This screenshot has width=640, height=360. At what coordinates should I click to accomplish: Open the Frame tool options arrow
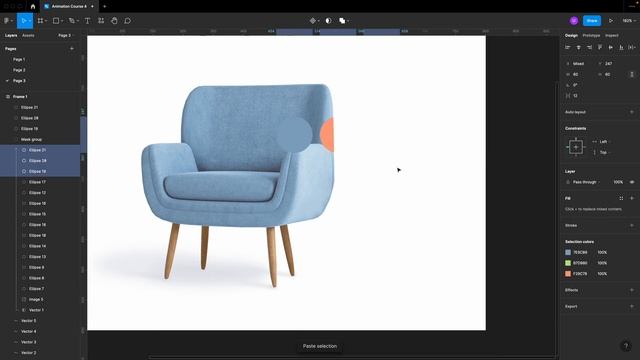(46, 21)
